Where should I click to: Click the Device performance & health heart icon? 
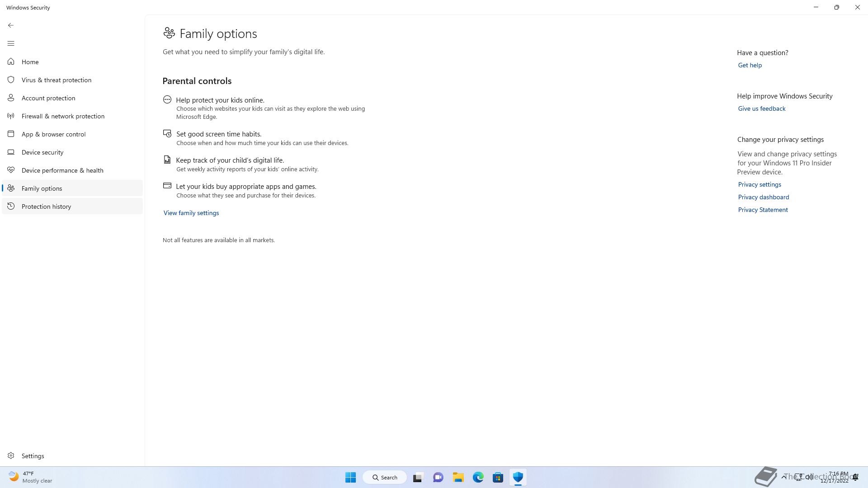[11, 170]
